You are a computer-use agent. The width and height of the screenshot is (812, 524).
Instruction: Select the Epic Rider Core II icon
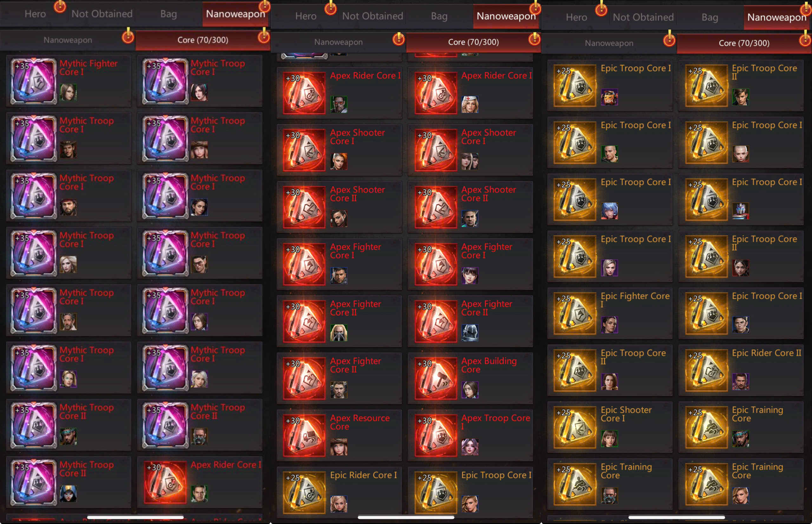[x=706, y=370]
